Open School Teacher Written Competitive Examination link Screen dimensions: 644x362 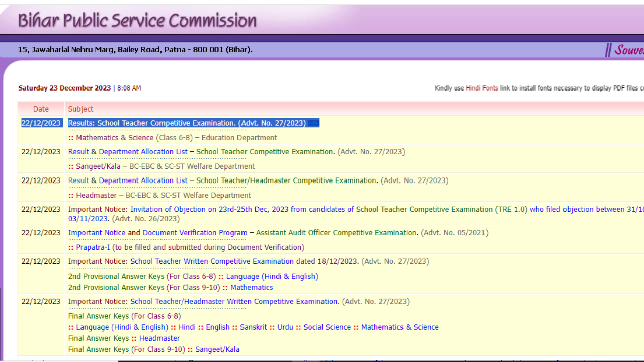(x=212, y=261)
